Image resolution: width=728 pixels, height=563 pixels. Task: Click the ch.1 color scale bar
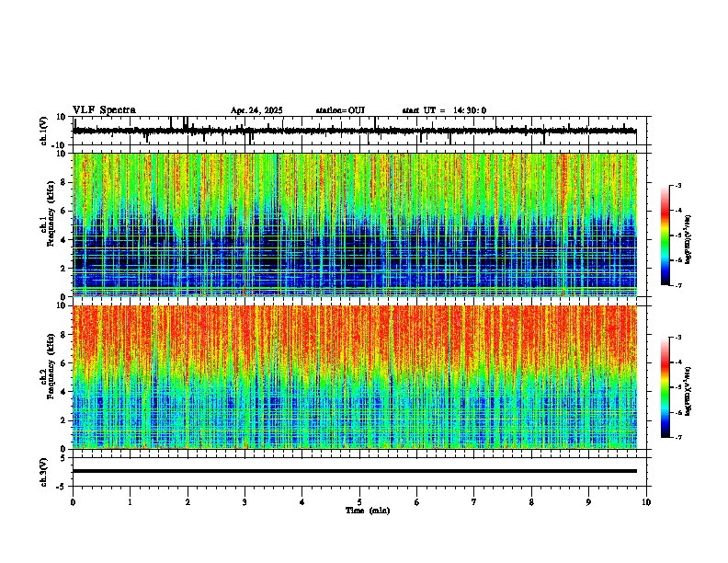(665, 236)
